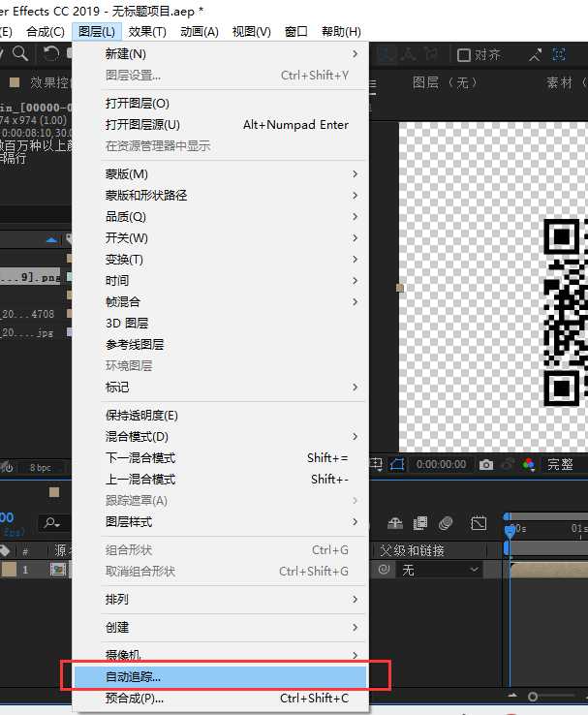The image size is (588, 715).
Task: Click the timeline zoom slider handle
Action: tap(533, 697)
